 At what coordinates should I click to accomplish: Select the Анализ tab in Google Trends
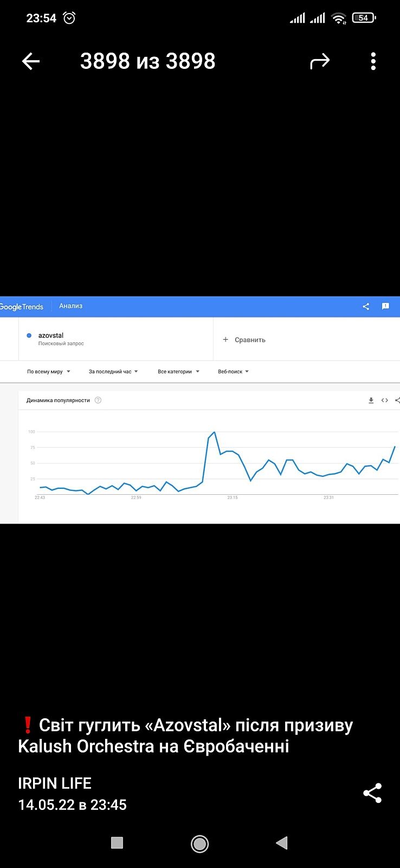coord(71,306)
